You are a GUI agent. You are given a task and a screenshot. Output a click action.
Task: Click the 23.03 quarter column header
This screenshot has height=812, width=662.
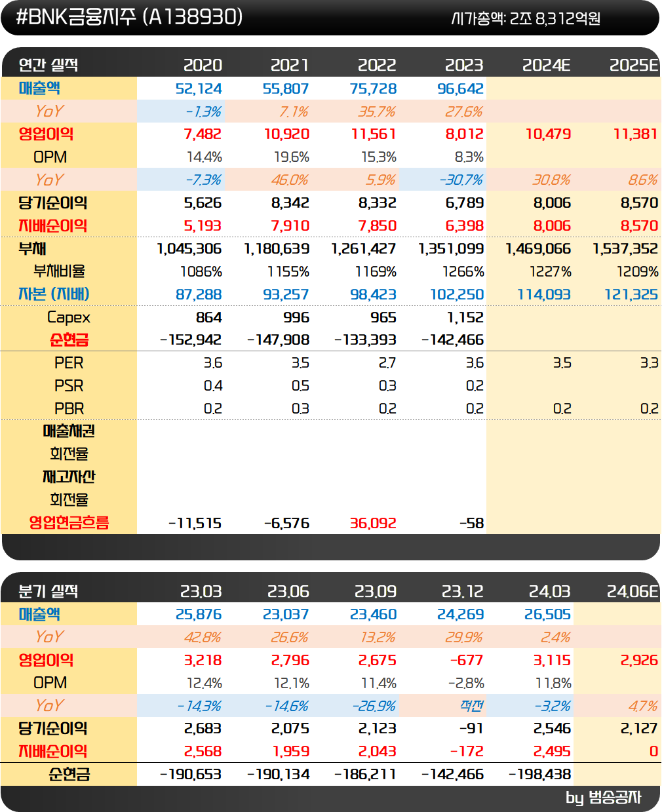(x=201, y=591)
